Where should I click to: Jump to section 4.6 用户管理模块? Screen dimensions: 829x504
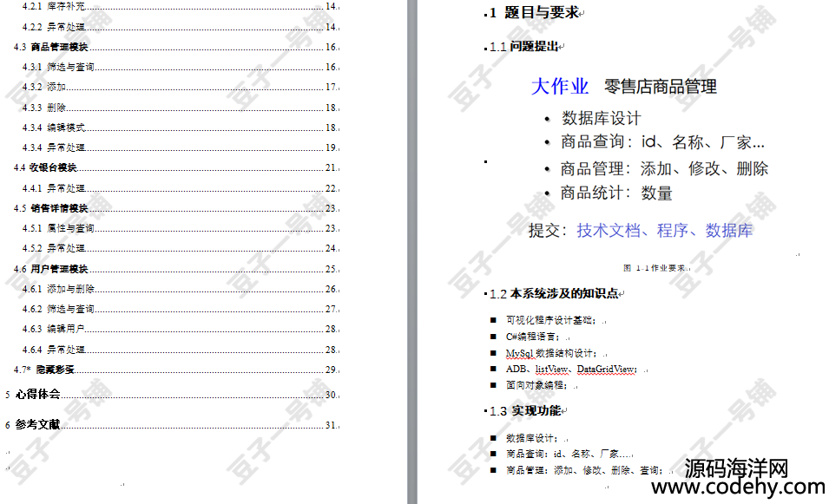[x=175, y=269]
